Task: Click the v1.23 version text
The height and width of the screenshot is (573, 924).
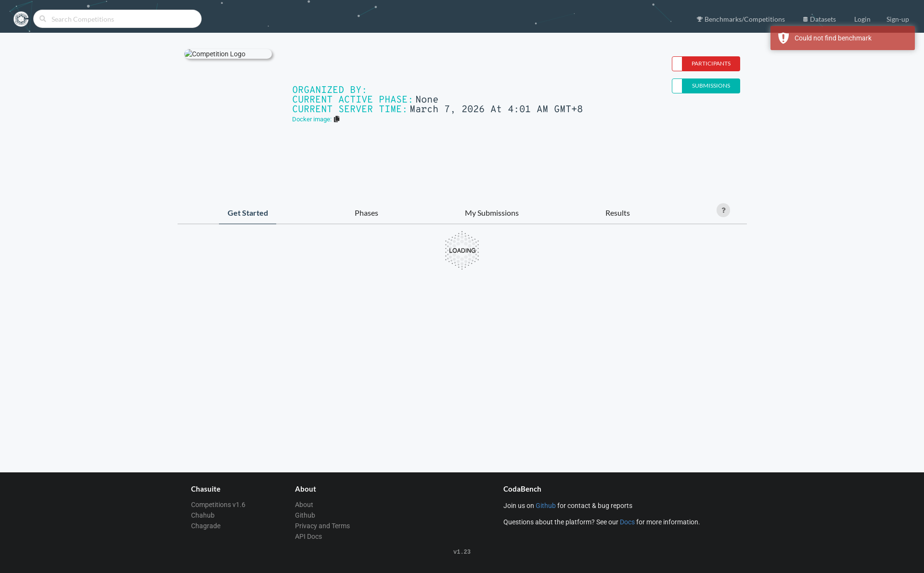Action: click(x=462, y=552)
